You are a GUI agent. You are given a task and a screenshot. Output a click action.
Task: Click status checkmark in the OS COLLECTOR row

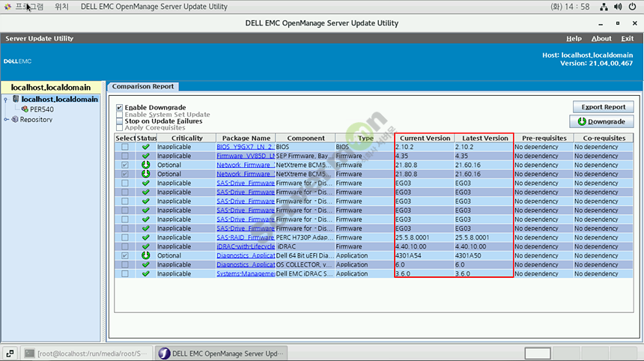point(146,264)
